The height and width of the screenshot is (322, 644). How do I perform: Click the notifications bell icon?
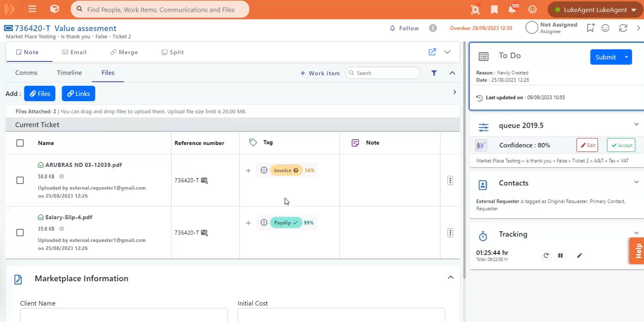(x=512, y=9)
